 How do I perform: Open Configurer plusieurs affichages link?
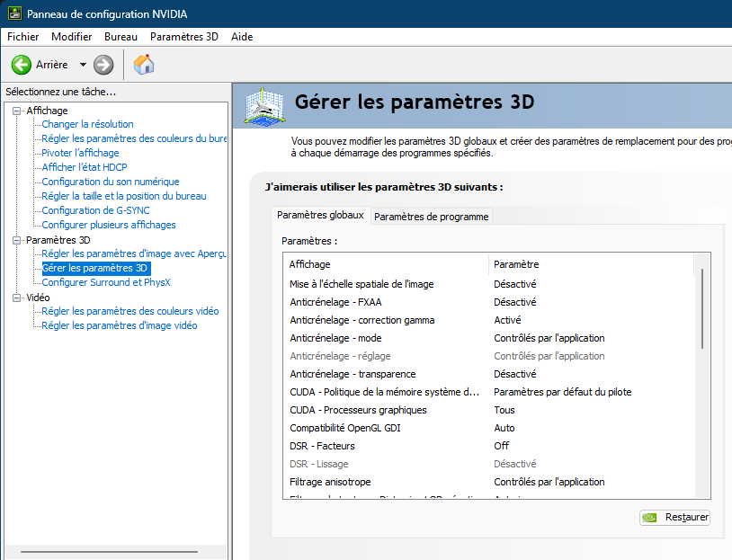pyautogui.click(x=109, y=225)
